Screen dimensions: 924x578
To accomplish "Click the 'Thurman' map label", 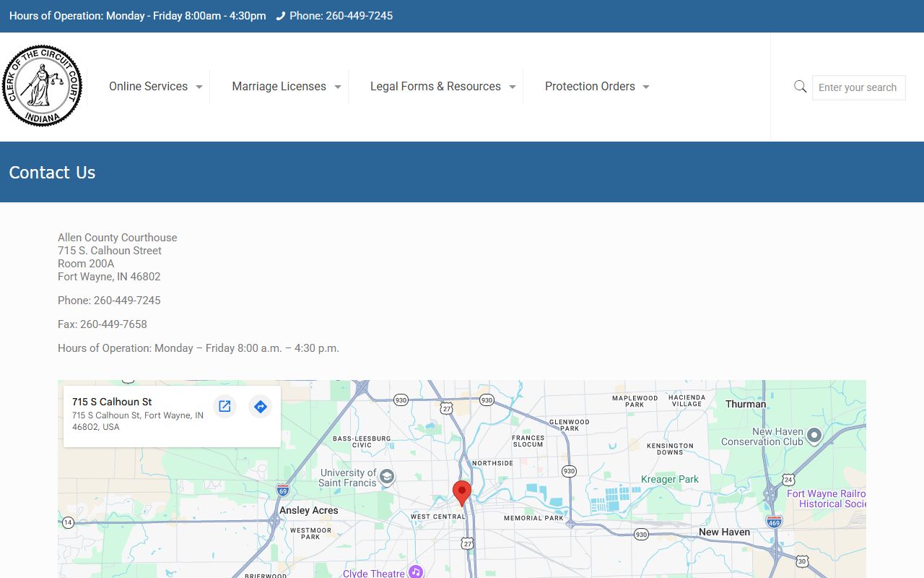I will point(746,404).
